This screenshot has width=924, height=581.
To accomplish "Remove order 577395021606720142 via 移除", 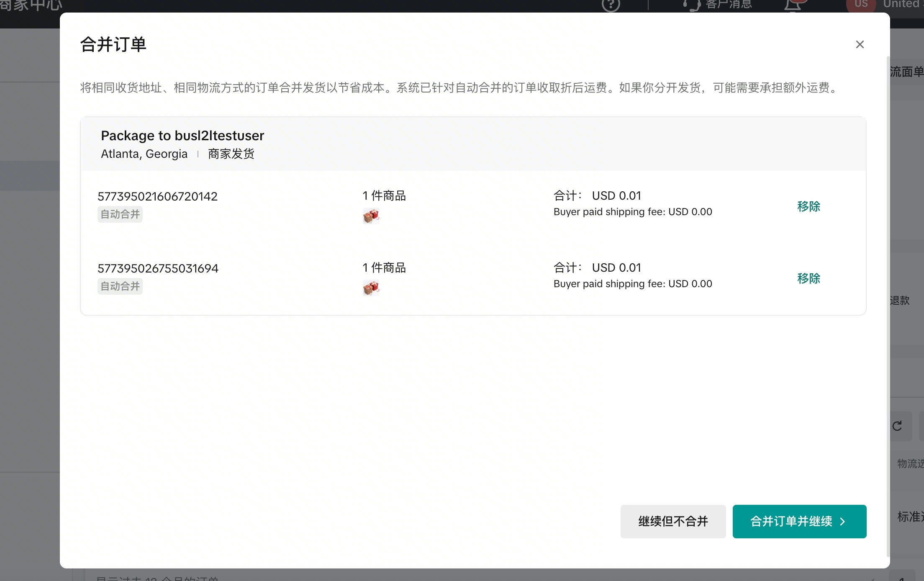I will coord(808,206).
